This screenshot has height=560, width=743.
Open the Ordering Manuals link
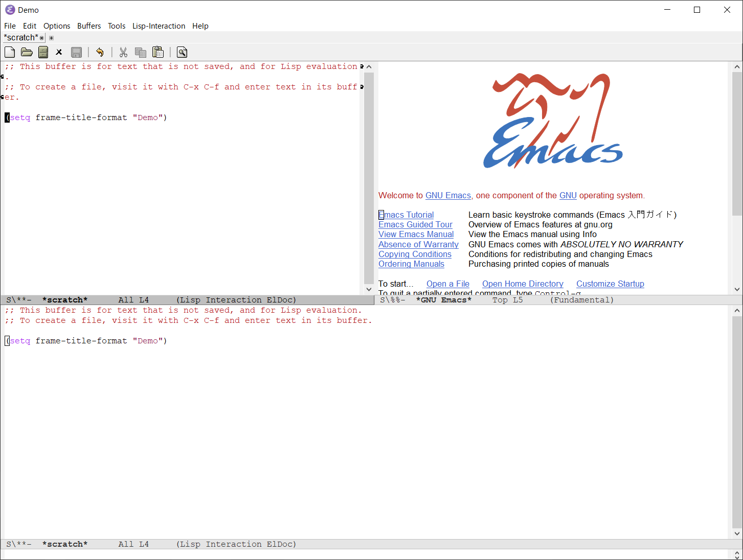point(411,264)
